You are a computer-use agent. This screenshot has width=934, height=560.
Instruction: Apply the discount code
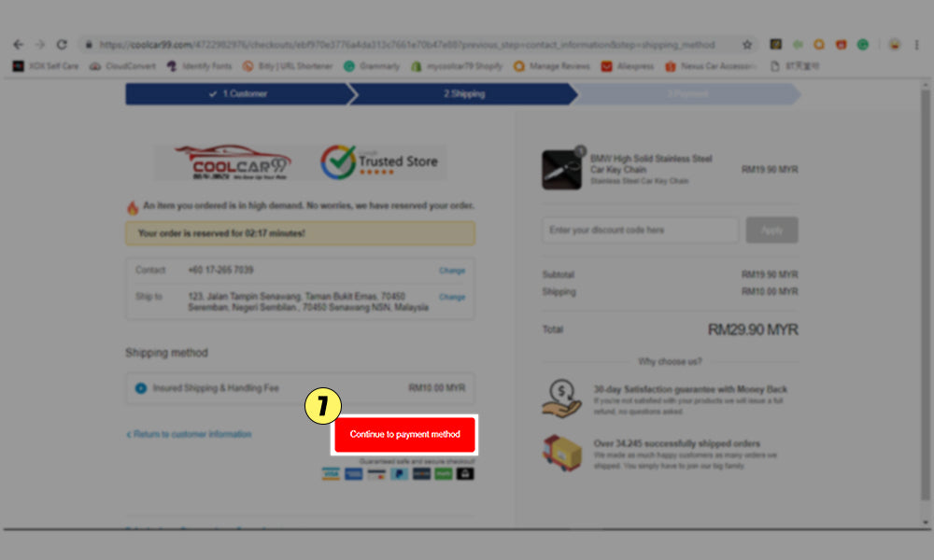coord(772,230)
